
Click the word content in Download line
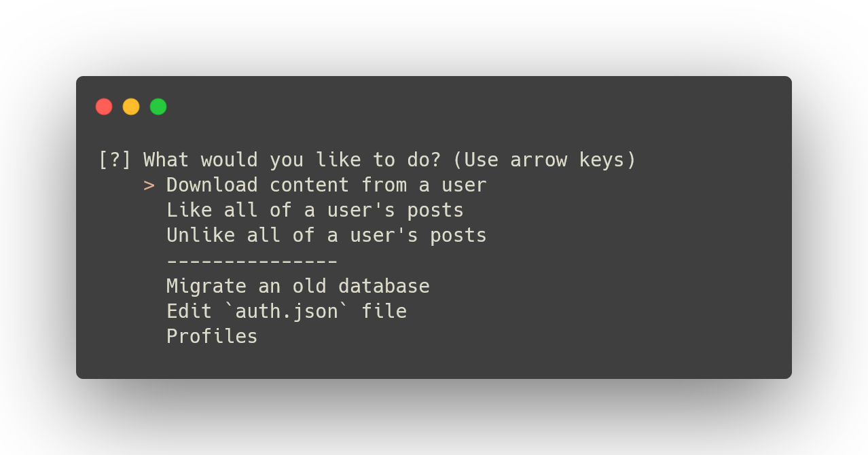(x=310, y=185)
